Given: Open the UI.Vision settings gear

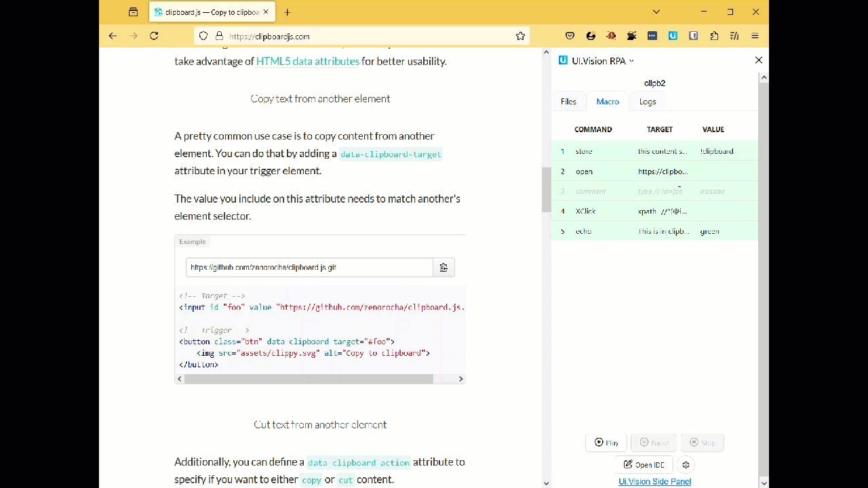Looking at the screenshot, I should point(686,465).
